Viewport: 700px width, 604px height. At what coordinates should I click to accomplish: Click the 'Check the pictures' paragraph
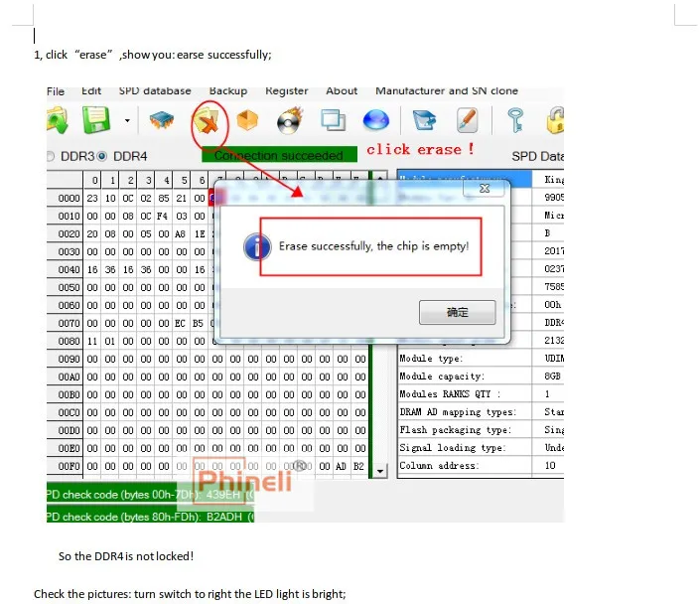tap(190, 594)
